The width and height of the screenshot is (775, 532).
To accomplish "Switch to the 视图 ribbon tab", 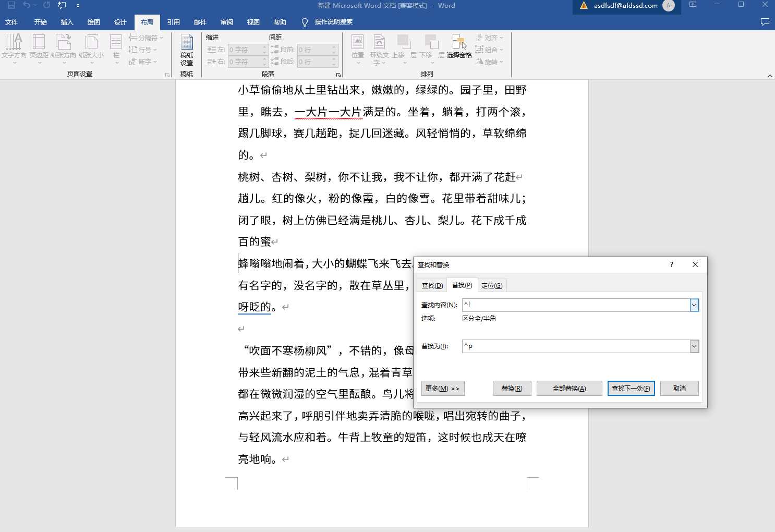I will (253, 22).
